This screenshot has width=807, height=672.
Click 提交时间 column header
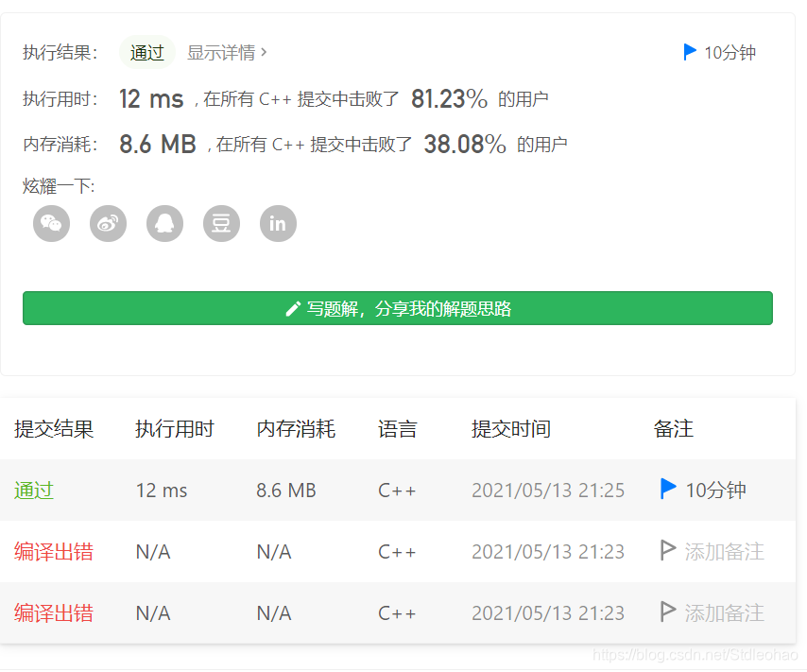click(x=511, y=429)
